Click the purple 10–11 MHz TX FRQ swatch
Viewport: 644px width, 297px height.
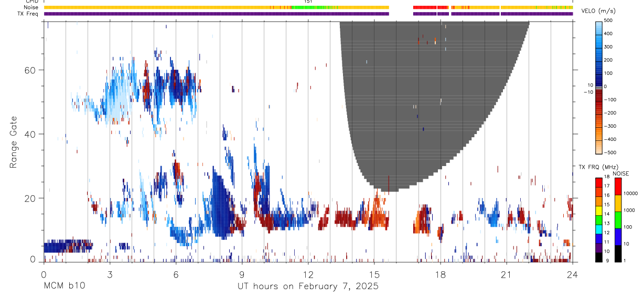click(x=599, y=247)
